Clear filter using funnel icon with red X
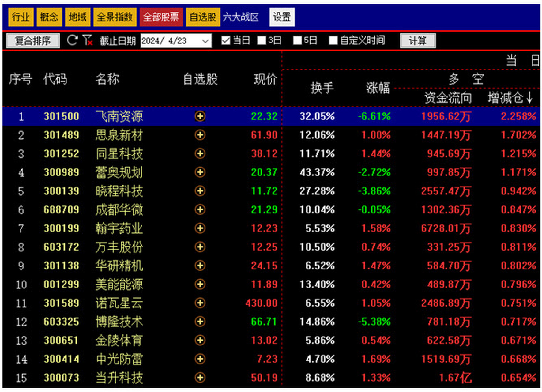Viewport: 542px width, 392px height. pyautogui.click(x=88, y=40)
